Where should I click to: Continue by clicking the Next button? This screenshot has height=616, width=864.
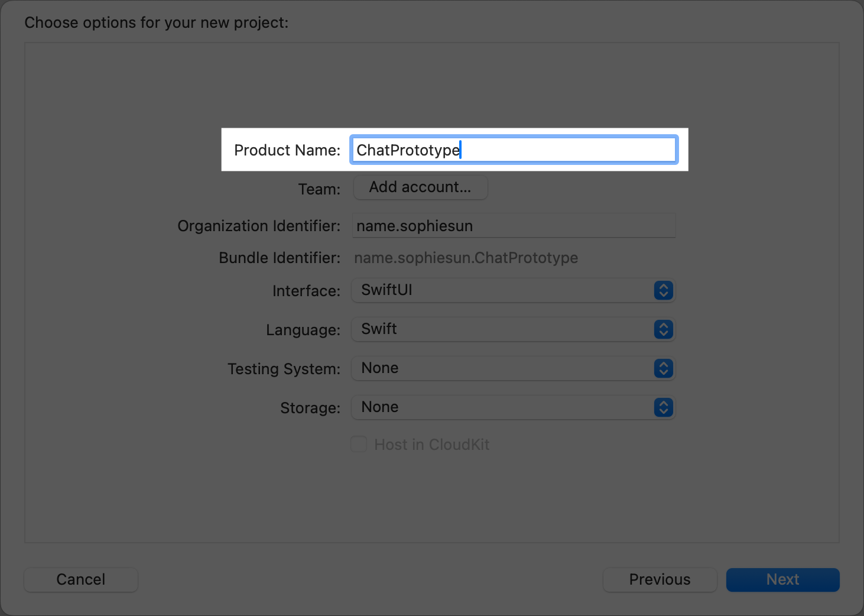click(782, 579)
